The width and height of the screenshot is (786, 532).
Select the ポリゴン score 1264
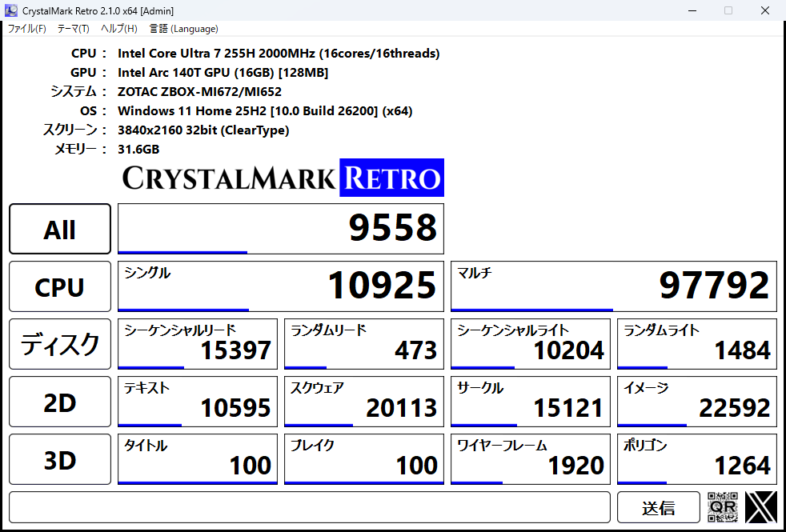697,459
